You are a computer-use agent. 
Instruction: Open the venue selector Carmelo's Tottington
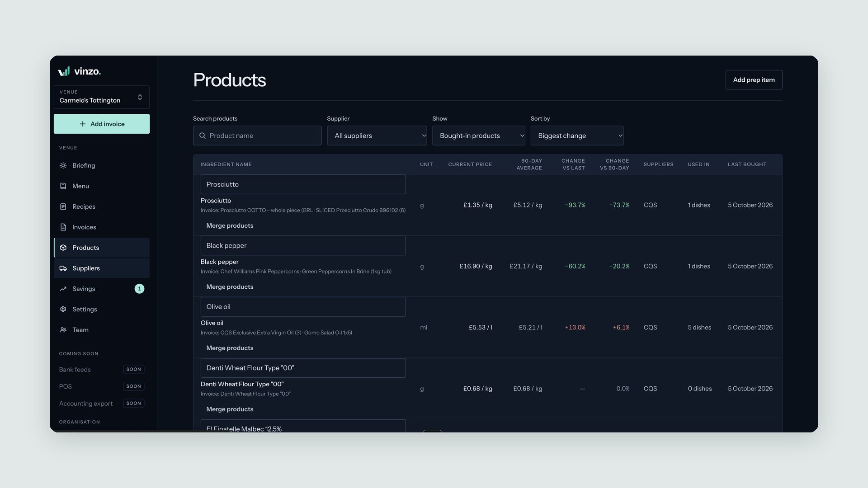(x=102, y=97)
